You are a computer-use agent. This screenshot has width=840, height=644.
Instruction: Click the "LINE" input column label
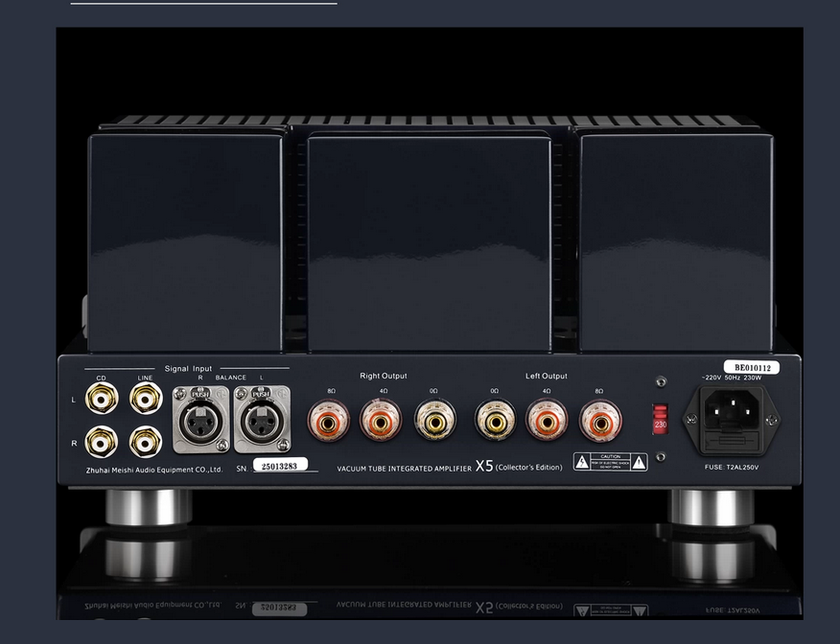145,378
